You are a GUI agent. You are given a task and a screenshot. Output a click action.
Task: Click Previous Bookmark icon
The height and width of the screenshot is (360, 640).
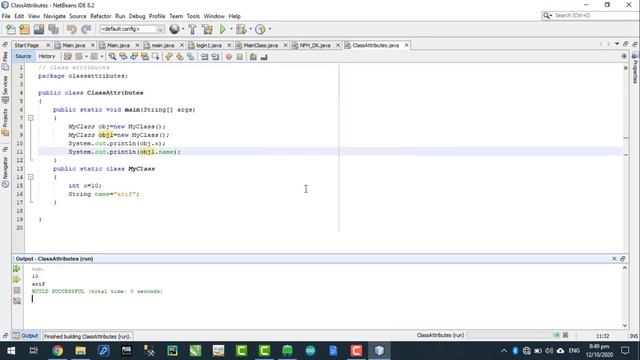click(169, 57)
